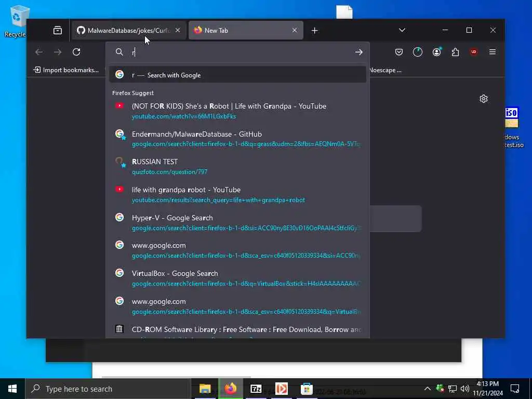Open the uBlock Origin extension icon
The height and width of the screenshot is (399, 532).
click(474, 52)
